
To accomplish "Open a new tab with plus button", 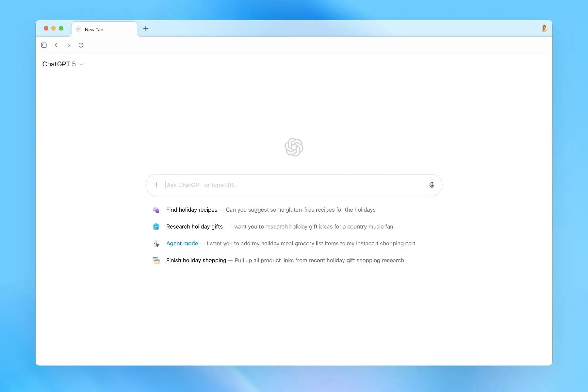I will point(146,28).
